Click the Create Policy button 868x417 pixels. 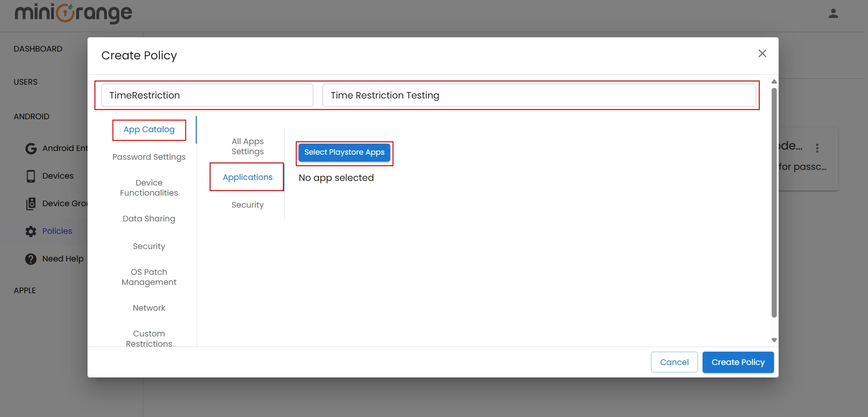click(738, 362)
